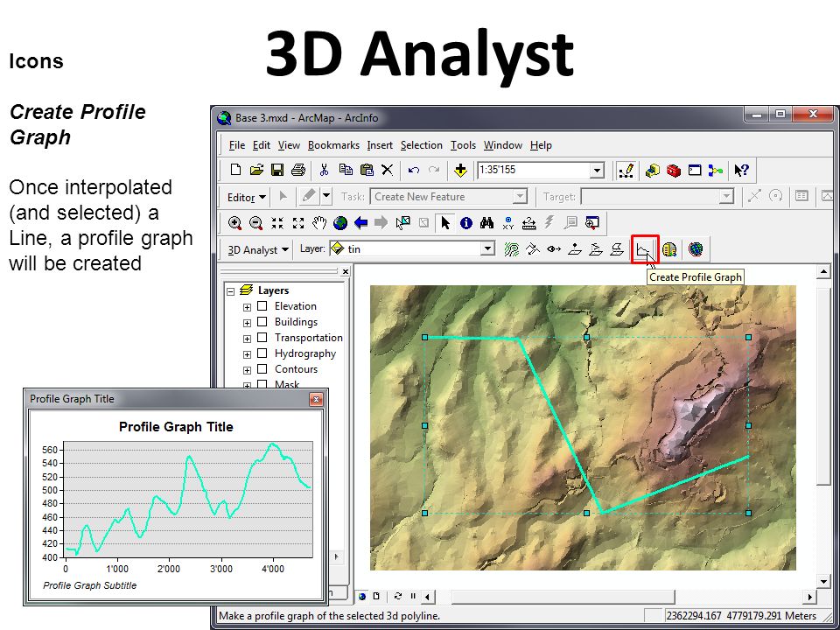Show the Command Line window icon
This screenshot has width=840, height=630.
[x=695, y=171]
